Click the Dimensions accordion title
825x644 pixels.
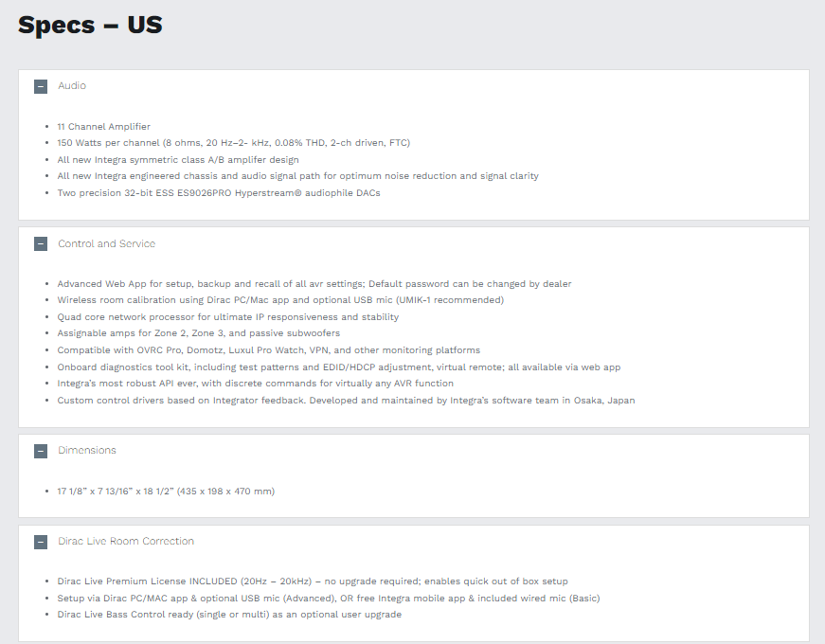tap(87, 451)
